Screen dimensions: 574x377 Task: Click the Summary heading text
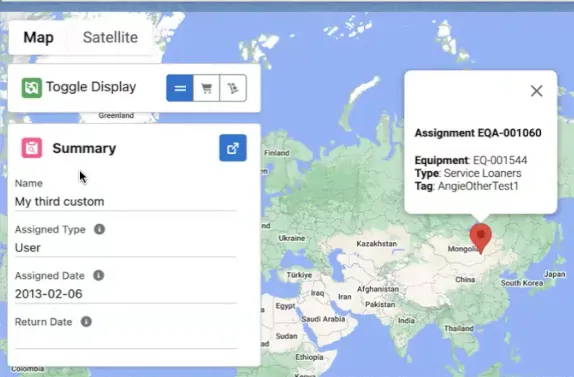[x=84, y=148]
